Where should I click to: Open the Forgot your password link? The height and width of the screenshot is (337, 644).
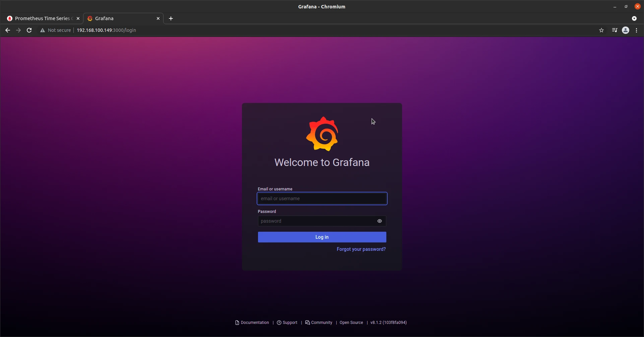click(361, 249)
